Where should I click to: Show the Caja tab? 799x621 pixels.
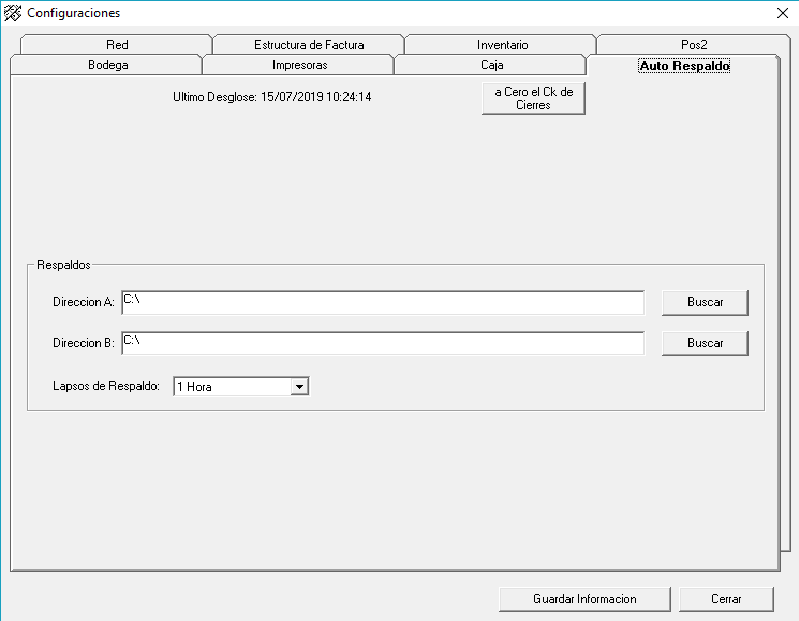coord(492,65)
